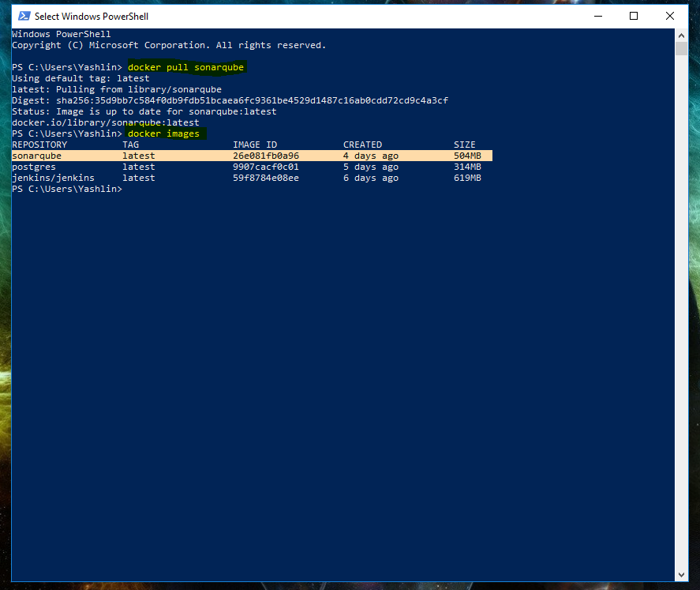The image size is (700, 590).
Task: Click the sha256 digest line
Action: point(230,100)
